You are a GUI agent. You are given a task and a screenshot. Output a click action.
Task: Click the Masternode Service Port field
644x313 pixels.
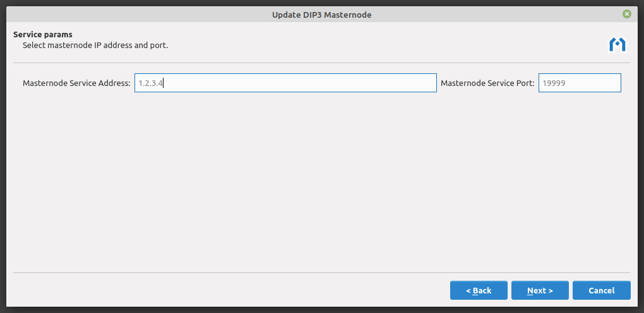(579, 83)
